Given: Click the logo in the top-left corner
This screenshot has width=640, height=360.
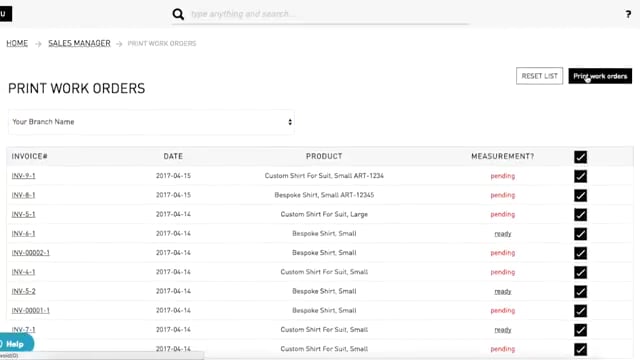Looking at the screenshot, I should coord(5,14).
